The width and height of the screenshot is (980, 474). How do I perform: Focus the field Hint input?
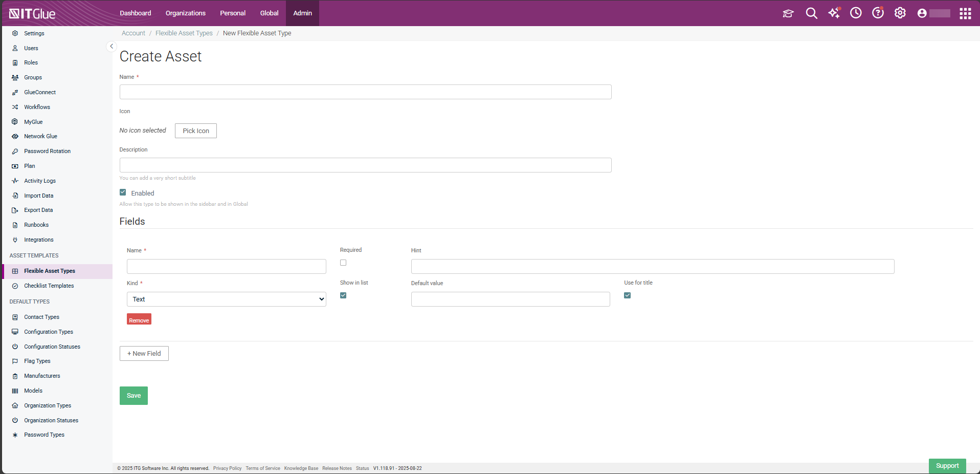653,266
